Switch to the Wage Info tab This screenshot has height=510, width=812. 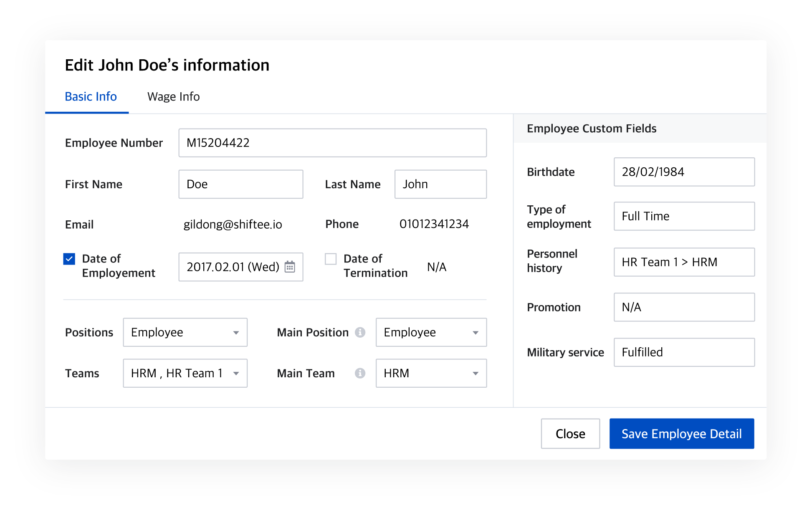click(174, 96)
